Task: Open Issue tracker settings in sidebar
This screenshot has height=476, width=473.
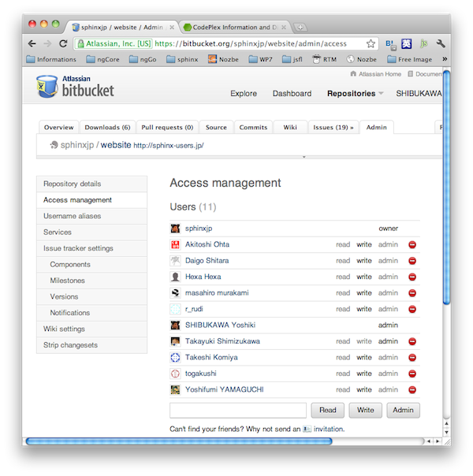Action: [x=91, y=248]
